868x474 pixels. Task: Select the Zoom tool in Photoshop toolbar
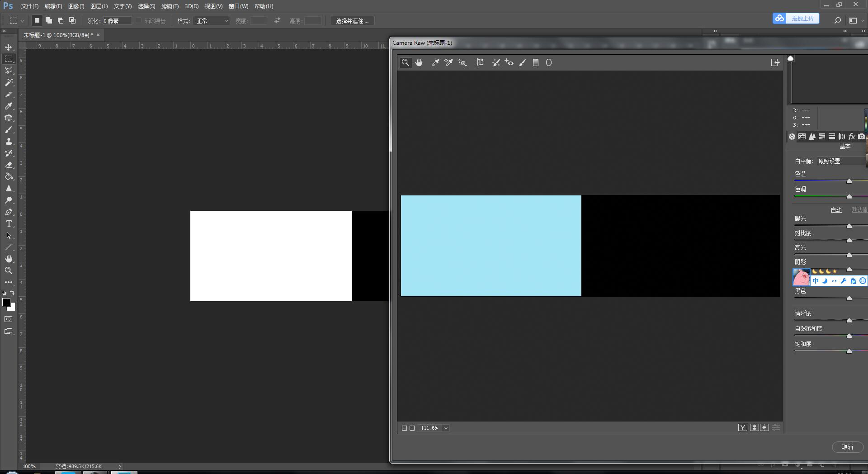click(9, 270)
